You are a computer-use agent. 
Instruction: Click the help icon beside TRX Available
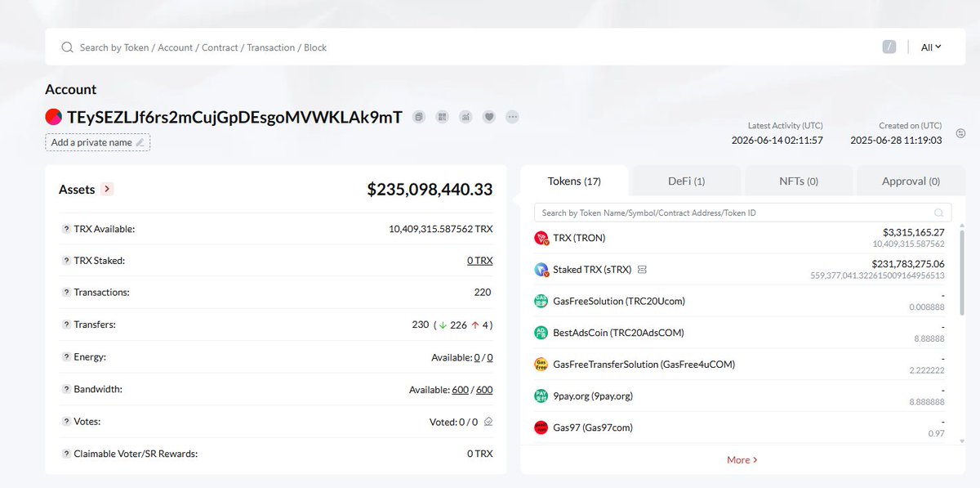(x=66, y=229)
